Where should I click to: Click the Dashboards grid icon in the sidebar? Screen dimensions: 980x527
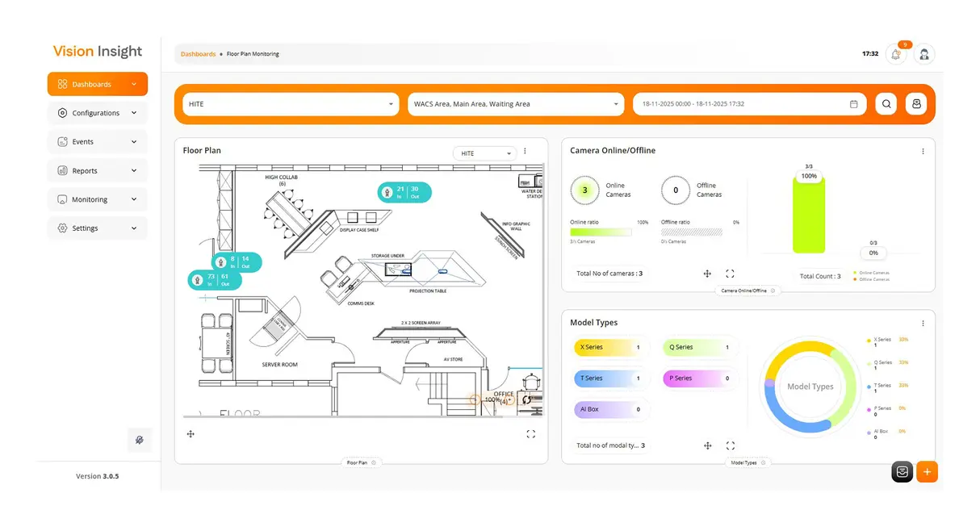62,84
